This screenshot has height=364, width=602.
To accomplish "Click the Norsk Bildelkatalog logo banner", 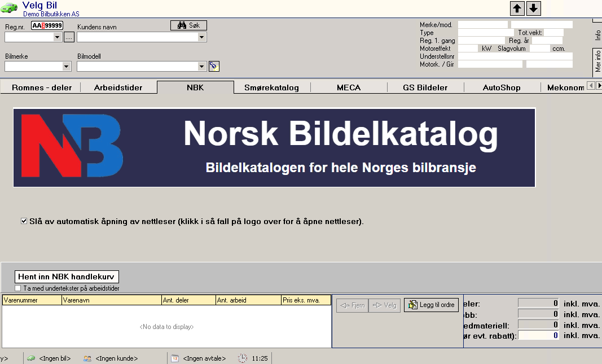I will (273, 147).
